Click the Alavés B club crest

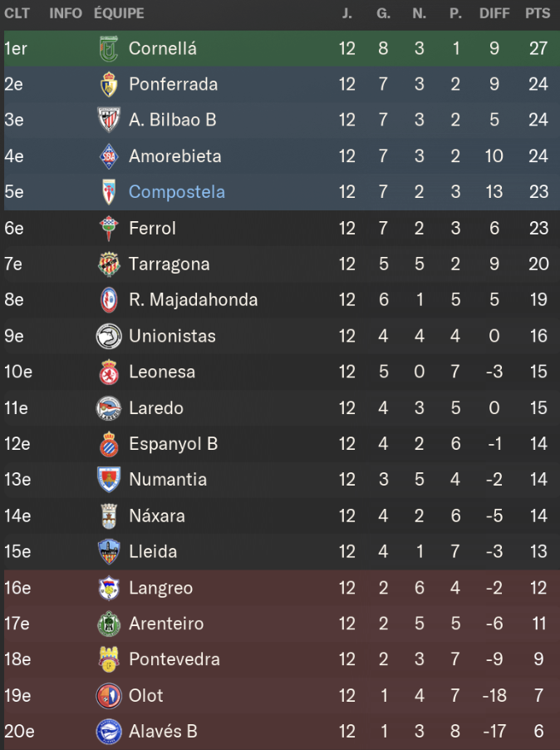(107, 732)
